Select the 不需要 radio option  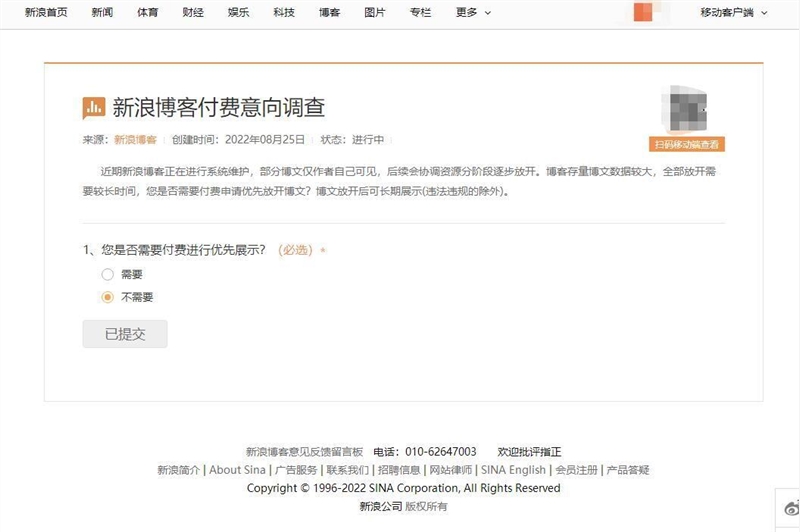(107, 297)
